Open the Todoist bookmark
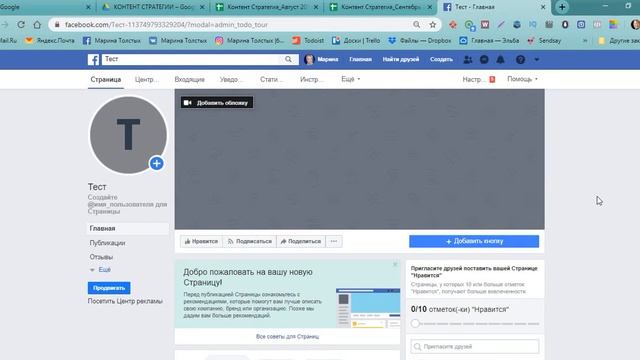The width and height of the screenshot is (640, 360). click(308, 41)
